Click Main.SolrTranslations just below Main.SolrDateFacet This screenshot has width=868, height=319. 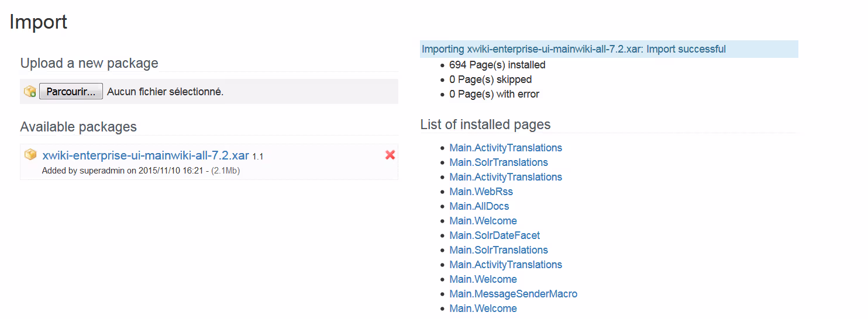[x=498, y=250]
